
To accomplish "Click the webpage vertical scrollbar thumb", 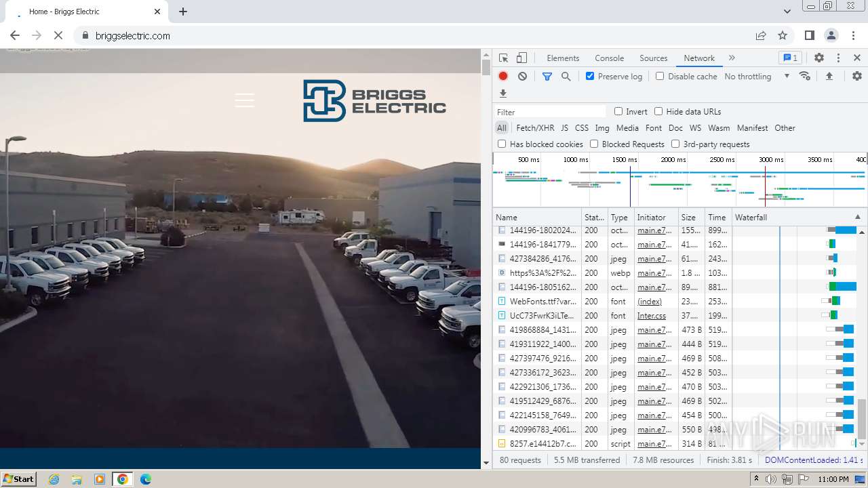I will pos(486,67).
